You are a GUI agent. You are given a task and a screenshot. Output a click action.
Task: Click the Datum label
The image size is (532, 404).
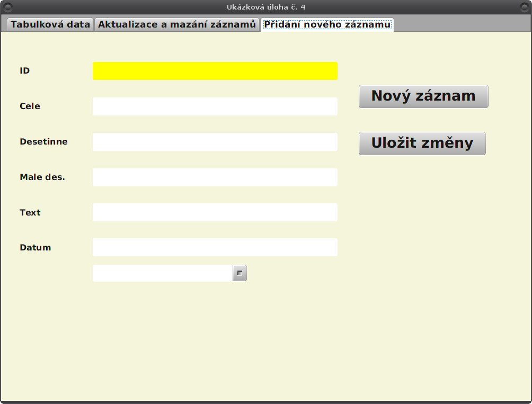click(35, 247)
